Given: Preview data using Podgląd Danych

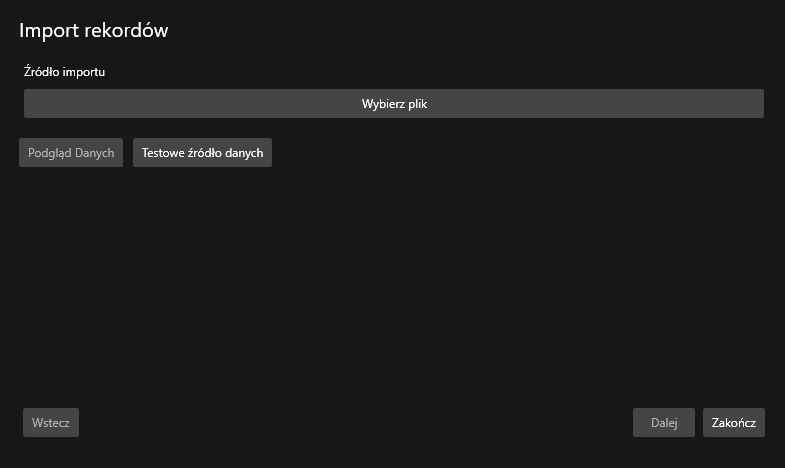Looking at the screenshot, I should pyautogui.click(x=71, y=153).
